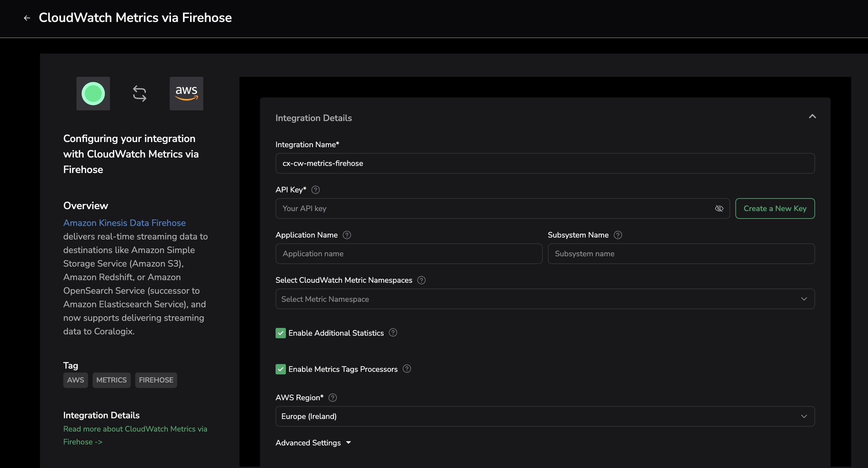Expand Advanced Settings
The height and width of the screenshot is (468, 868).
click(313, 443)
